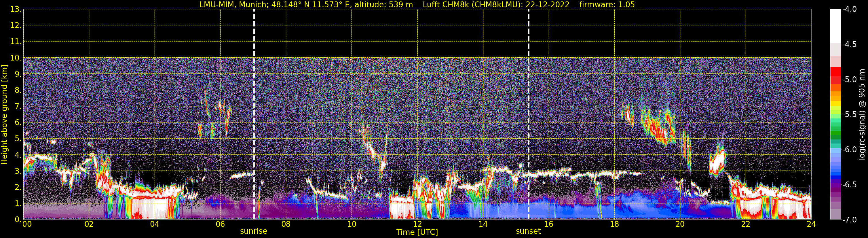Click the -6.0 colorbar tick label
Viewport: 868px width, 238px height.
pyautogui.click(x=849, y=150)
